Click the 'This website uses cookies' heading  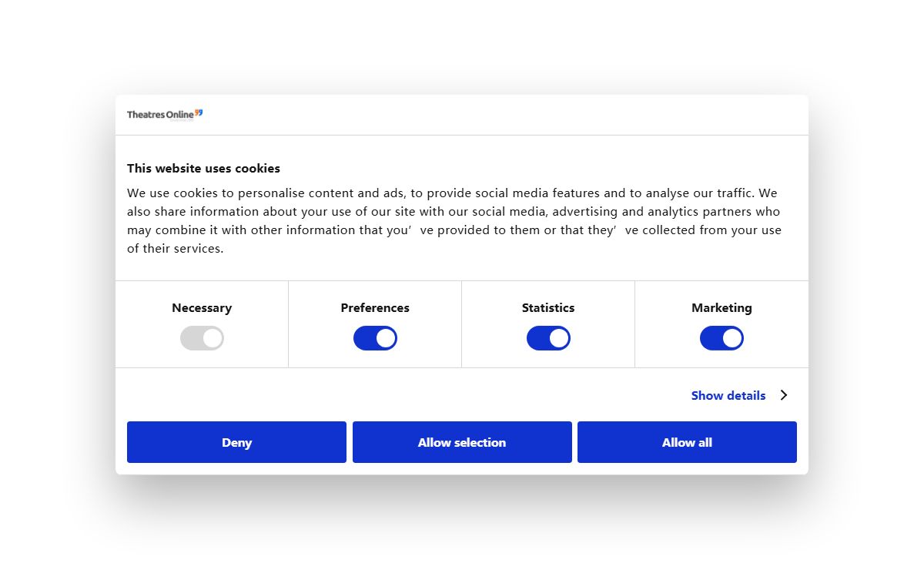pyautogui.click(x=203, y=168)
